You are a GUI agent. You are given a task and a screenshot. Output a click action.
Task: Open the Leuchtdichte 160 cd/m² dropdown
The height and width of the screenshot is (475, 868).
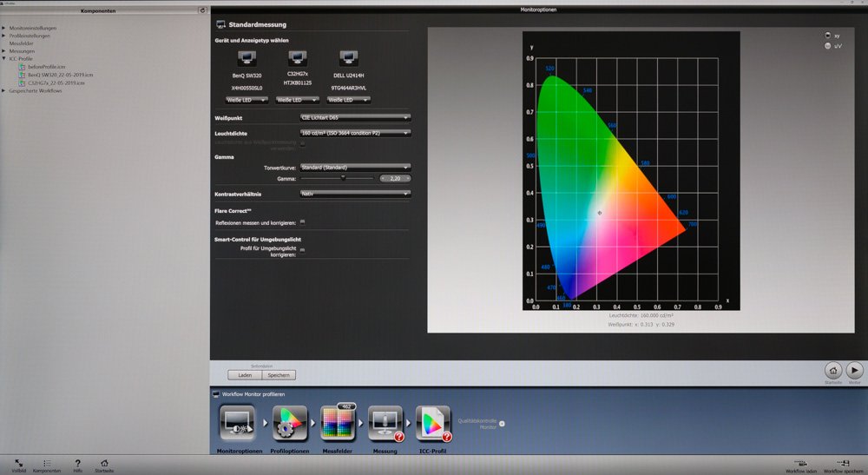[x=354, y=133]
